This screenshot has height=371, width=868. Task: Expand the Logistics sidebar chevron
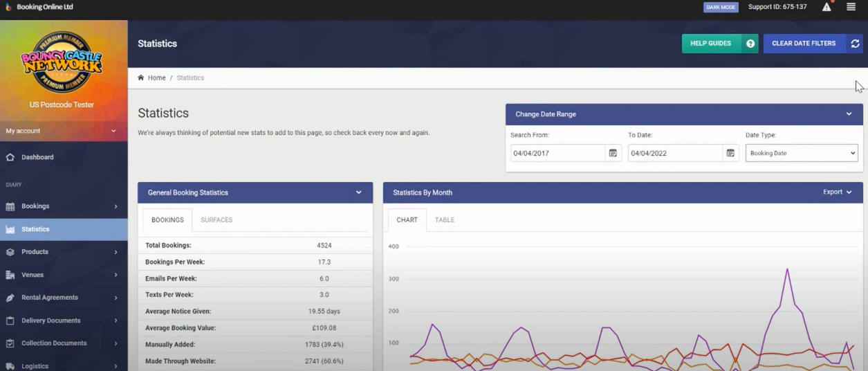click(x=116, y=366)
